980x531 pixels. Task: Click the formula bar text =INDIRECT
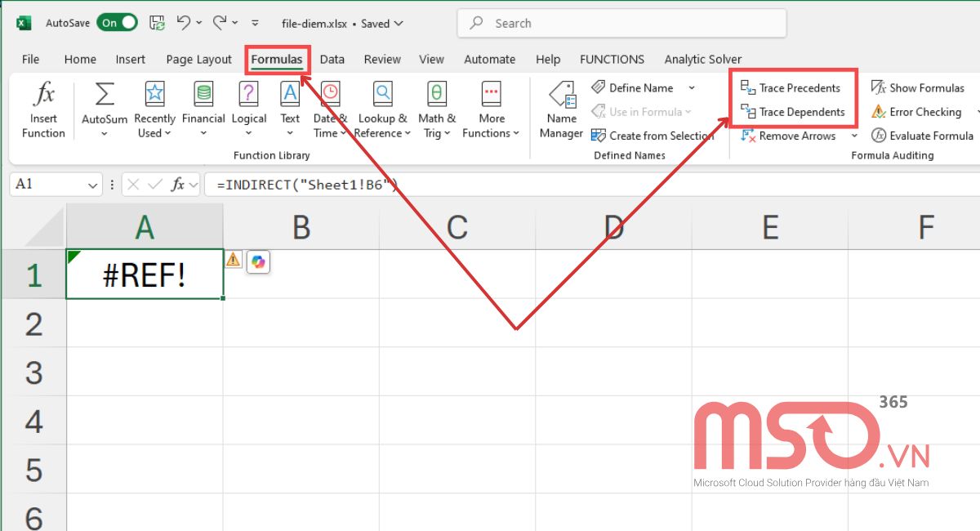click(x=306, y=185)
